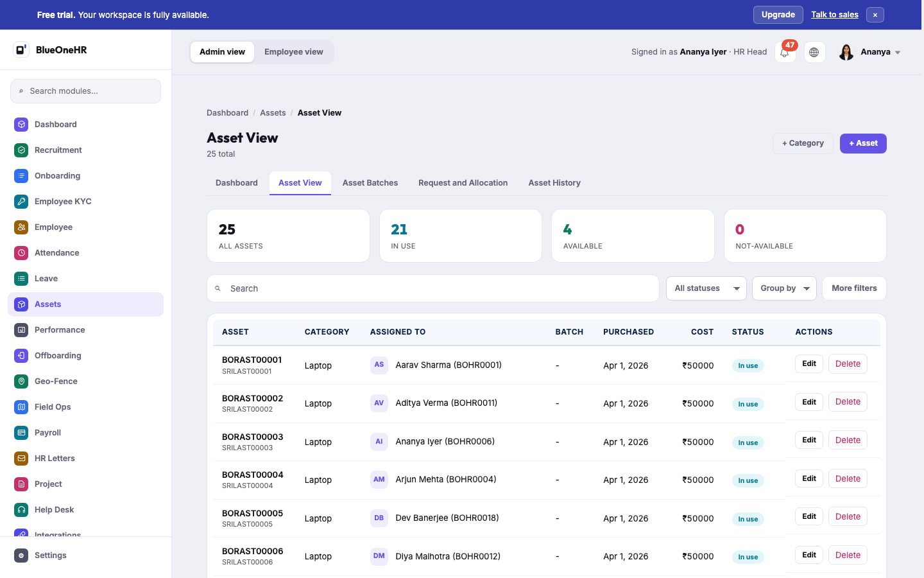Switch to Admin view

coord(222,52)
